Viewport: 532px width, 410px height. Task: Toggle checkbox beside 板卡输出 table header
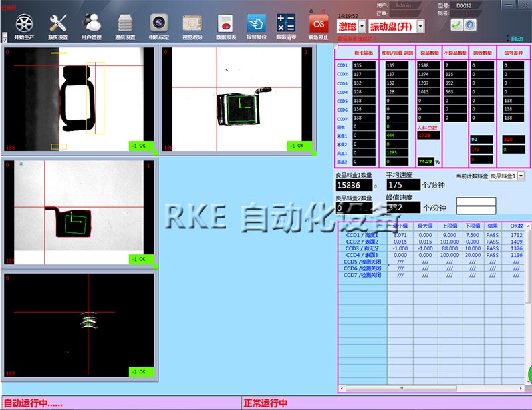click(x=337, y=47)
